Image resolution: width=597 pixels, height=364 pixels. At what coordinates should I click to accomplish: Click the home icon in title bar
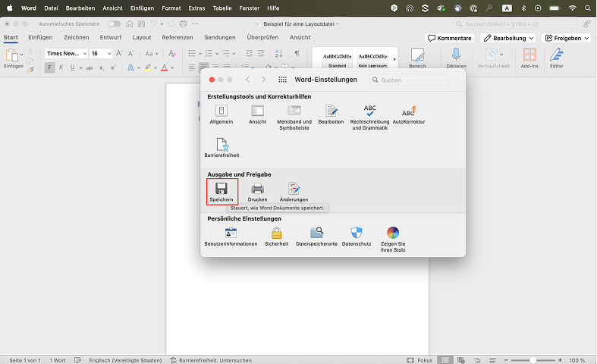(x=130, y=24)
